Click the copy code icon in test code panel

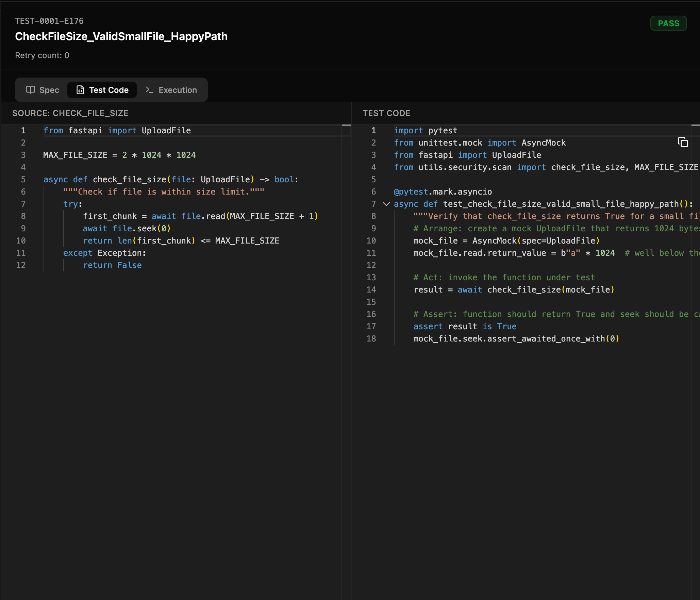[x=683, y=142]
